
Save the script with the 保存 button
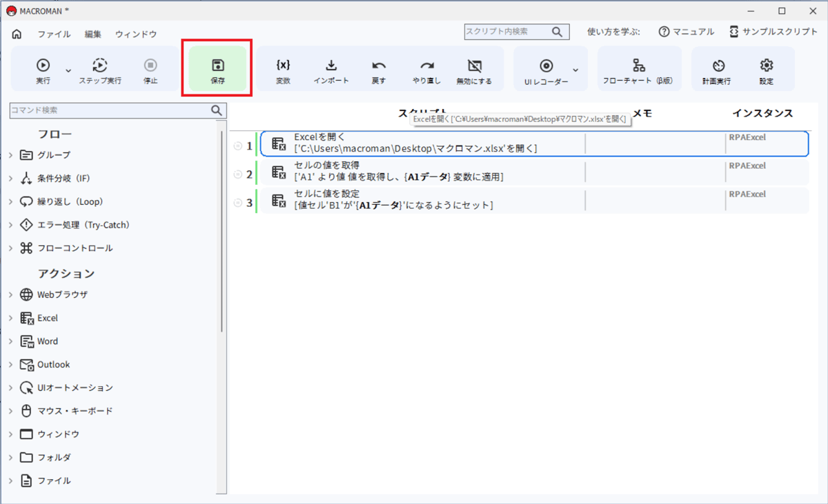[217, 69]
